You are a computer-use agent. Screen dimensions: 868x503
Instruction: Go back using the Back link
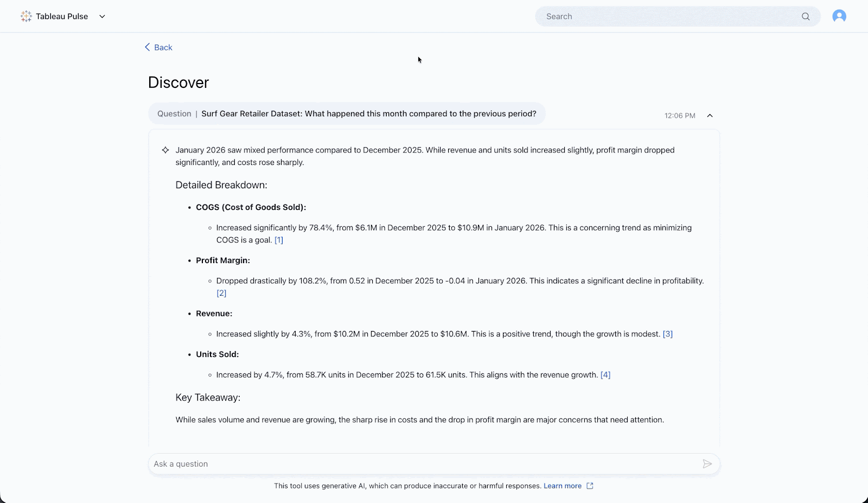click(x=163, y=47)
